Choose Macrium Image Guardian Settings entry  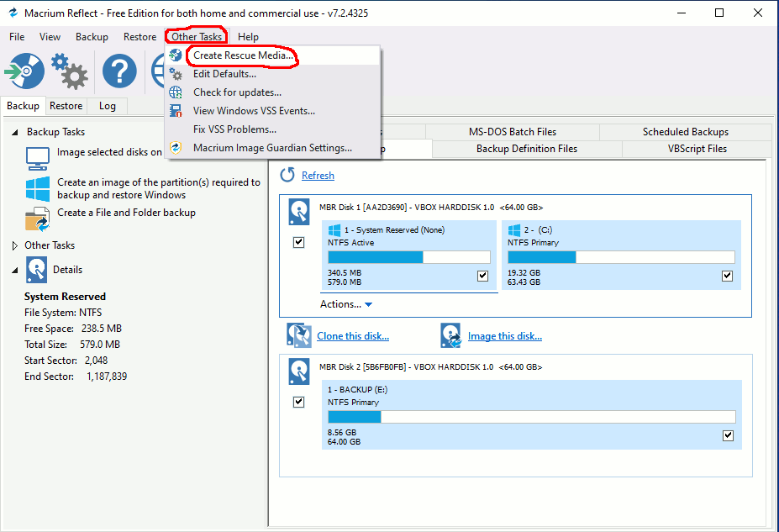pos(273,148)
